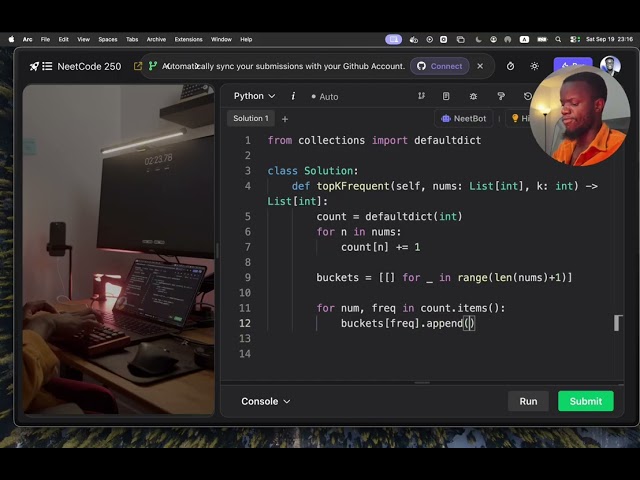Open Spotlight search in menu bar
Image resolution: width=640 pixels, height=480 pixels.
coord(558,40)
